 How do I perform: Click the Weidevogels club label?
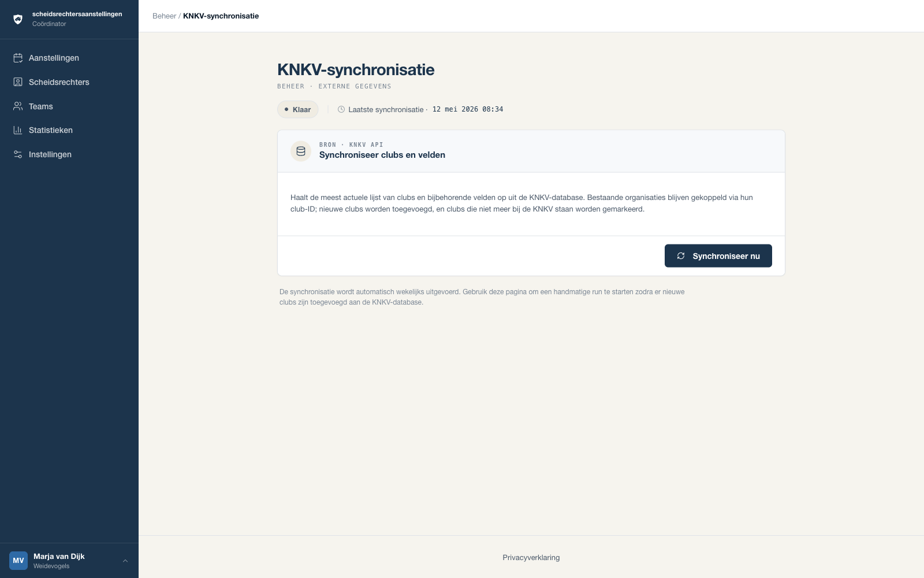[51, 566]
